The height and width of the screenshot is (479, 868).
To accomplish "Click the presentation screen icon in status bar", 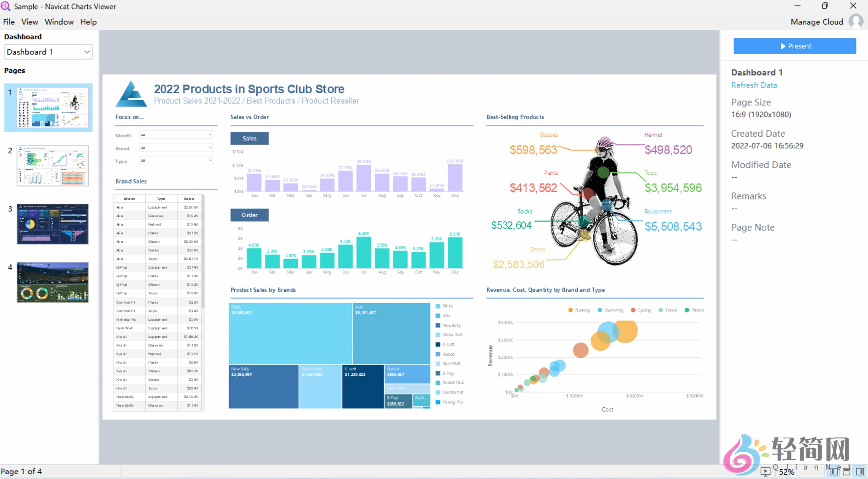I will 766,472.
